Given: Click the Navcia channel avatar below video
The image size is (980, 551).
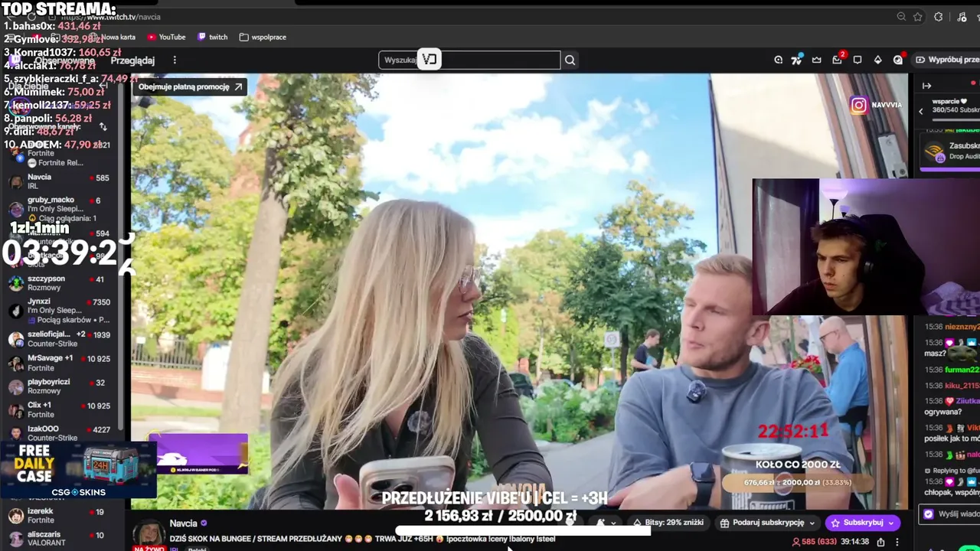Looking at the screenshot, I should 149,534.
